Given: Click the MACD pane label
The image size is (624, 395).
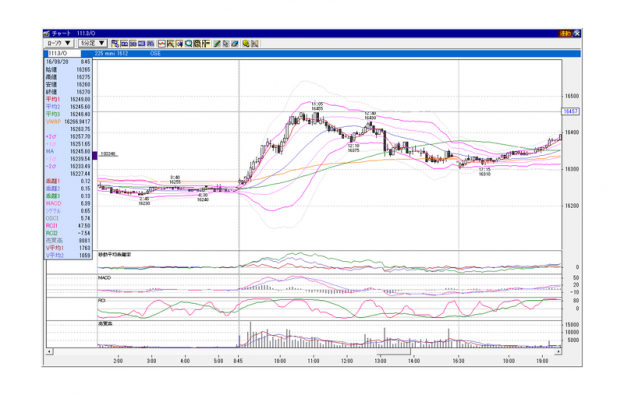Looking at the screenshot, I should pos(104,278).
